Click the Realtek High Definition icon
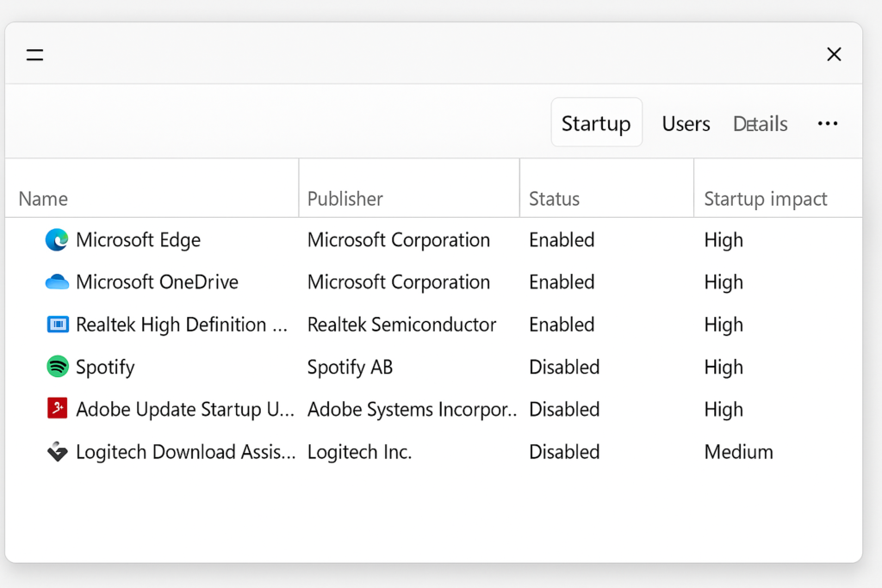The width and height of the screenshot is (882, 588). click(x=58, y=325)
